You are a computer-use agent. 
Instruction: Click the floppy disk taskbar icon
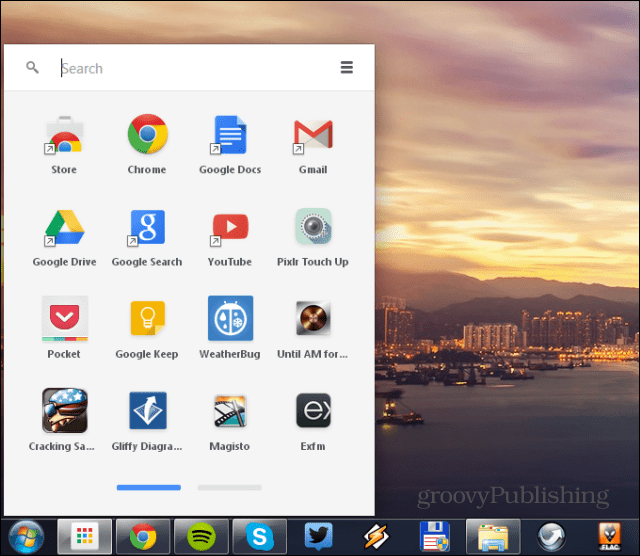pos(435,536)
